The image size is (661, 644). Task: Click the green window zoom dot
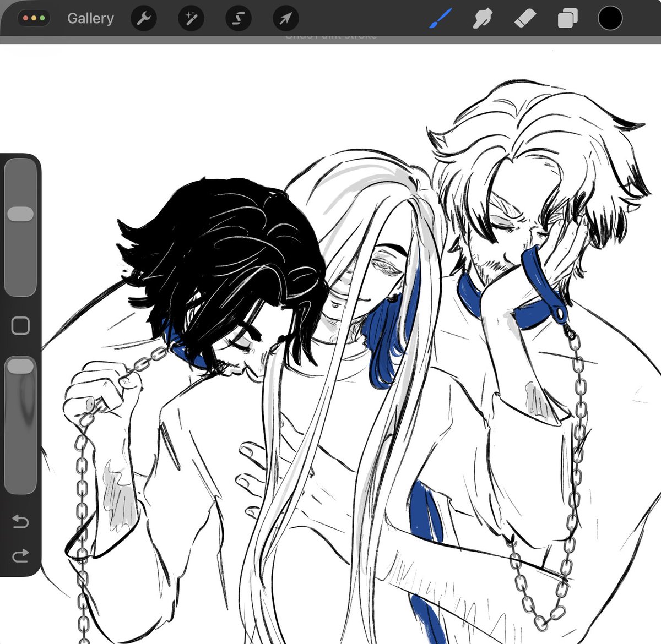[x=42, y=19]
